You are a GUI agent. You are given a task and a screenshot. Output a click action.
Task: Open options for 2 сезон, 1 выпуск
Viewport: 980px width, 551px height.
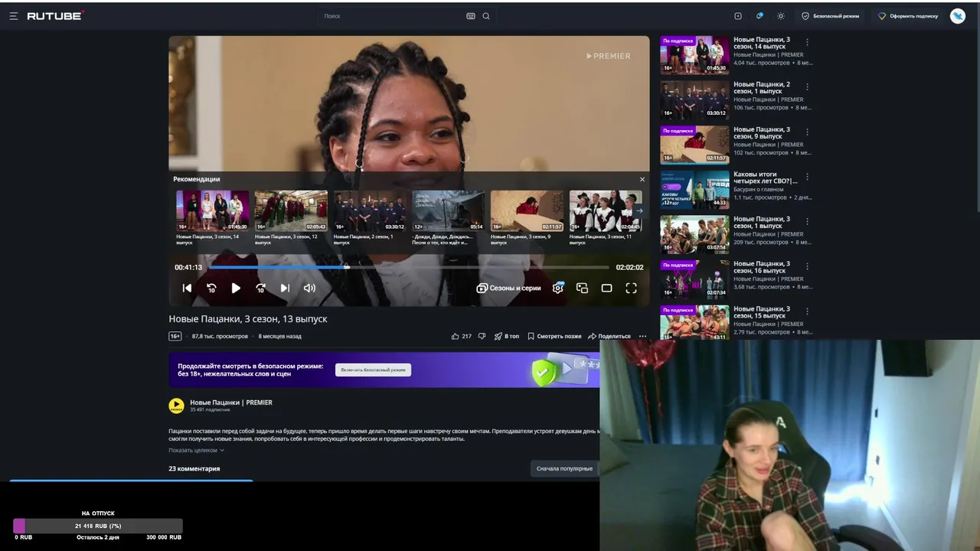click(807, 86)
